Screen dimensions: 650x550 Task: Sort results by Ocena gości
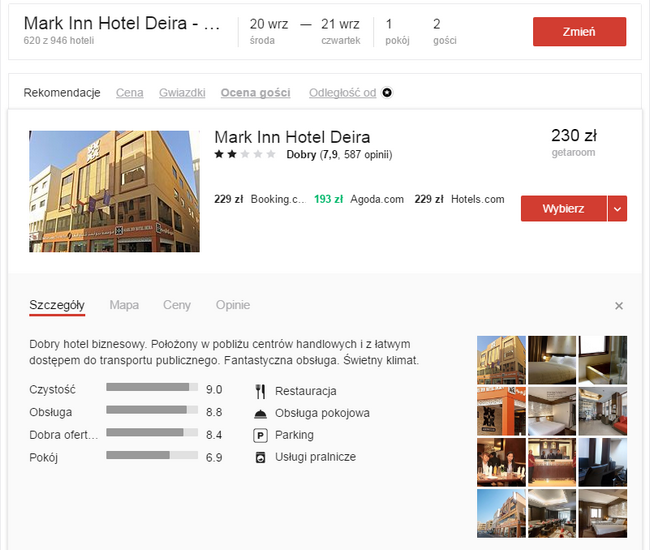click(x=255, y=93)
